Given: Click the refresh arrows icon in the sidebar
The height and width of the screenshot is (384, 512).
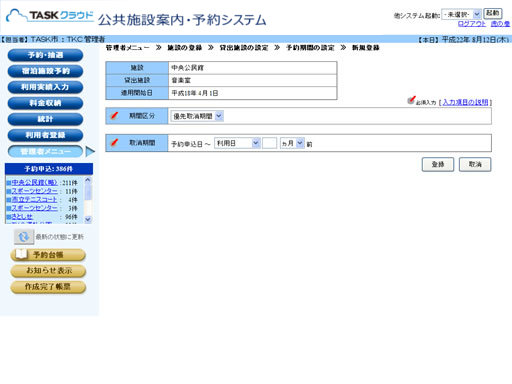Looking at the screenshot, I should tap(24, 237).
